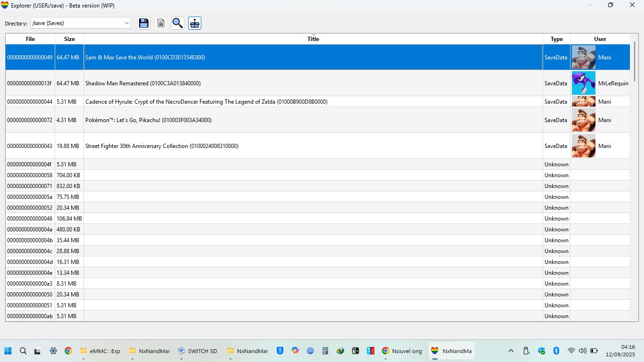Screen dimensions: 644x362
Task: Sort by the Title column header
Action: coord(313,39)
